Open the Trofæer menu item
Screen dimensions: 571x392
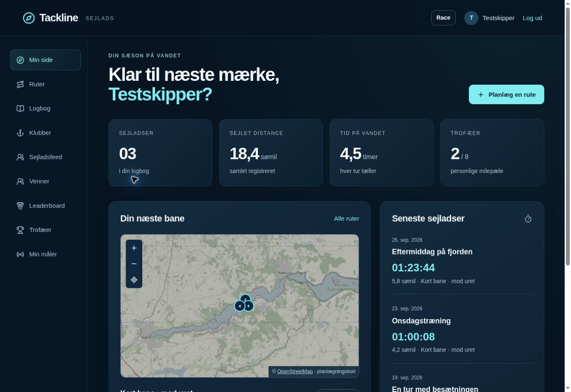tap(45, 230)
